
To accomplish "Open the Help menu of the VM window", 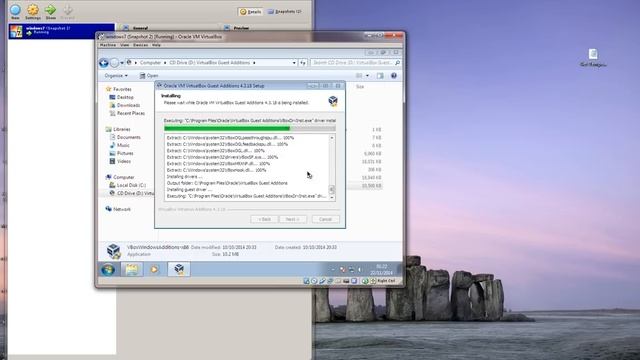I will tap(156, 45).
